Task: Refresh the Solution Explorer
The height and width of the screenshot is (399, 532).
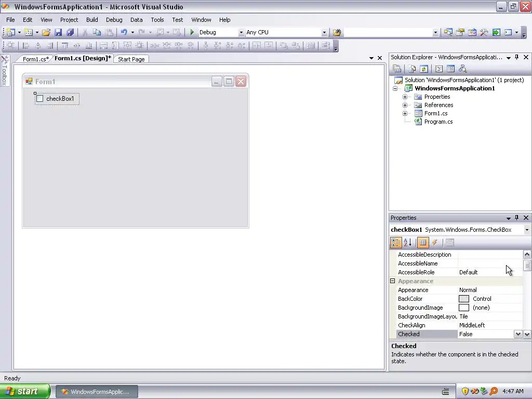Action: click(x=424, y=69)
